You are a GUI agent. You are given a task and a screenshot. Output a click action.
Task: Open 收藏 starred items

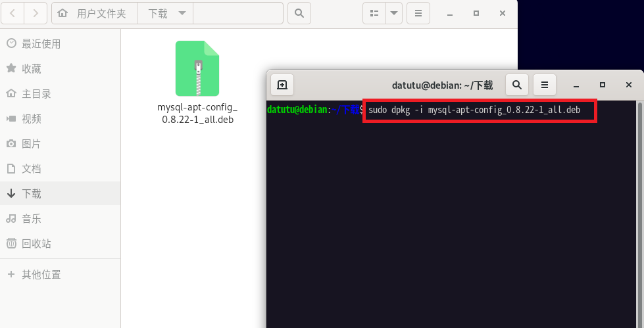point(61,68)
